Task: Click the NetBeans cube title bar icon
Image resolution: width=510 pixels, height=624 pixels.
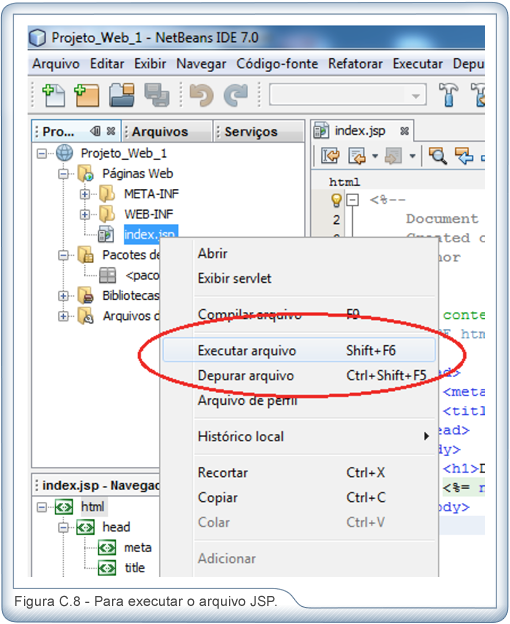Action: pyautogui.click(x=38, y=38)
